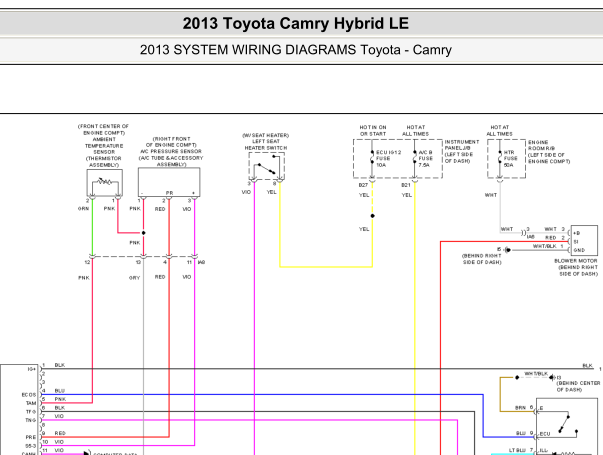Click the "ECOS" terminal label
This screenshot has height=455, width=603.
pyautogui.click(x=28, y=395)
